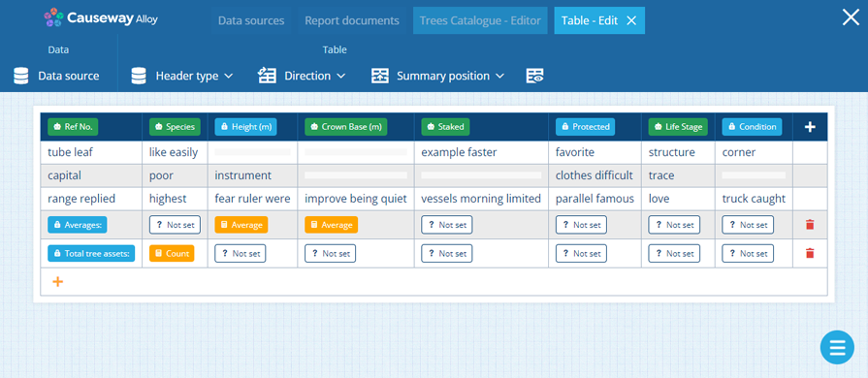
Task: Click the 'vessels morning limited' cell
Action: point(481,199)
